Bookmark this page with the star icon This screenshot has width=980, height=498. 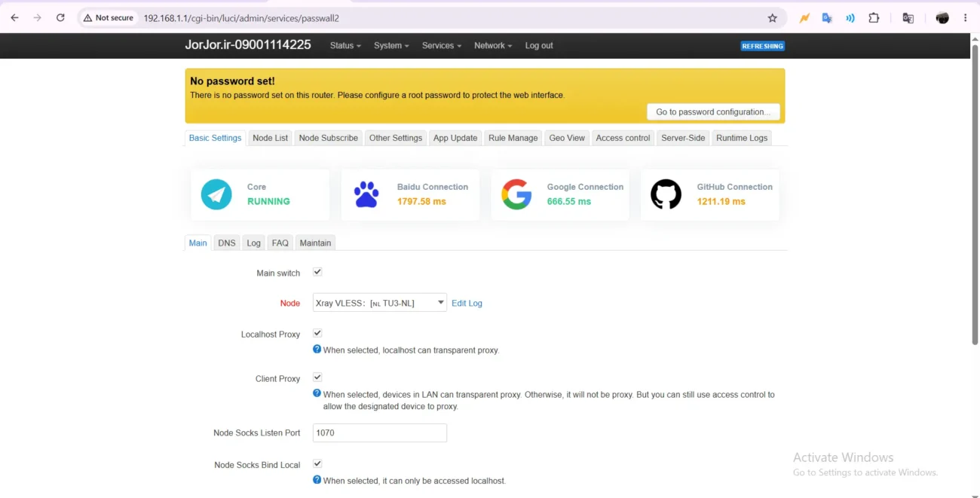(772, 18)
